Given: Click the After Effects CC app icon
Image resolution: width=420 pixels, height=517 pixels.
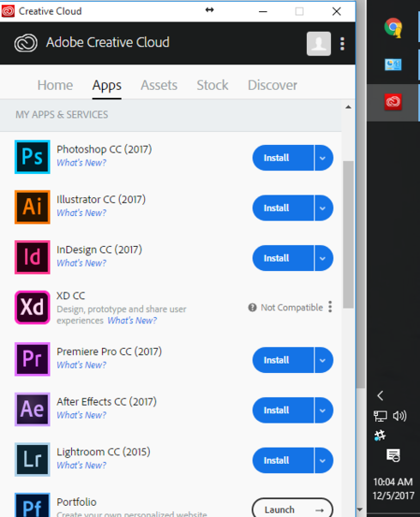Looking at the screenshot, I should (33, 409).
